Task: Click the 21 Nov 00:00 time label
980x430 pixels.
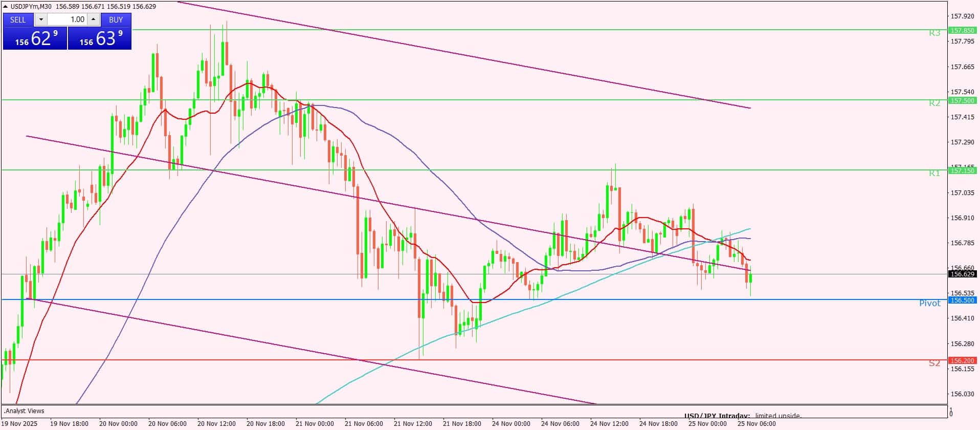Action: 315,424
